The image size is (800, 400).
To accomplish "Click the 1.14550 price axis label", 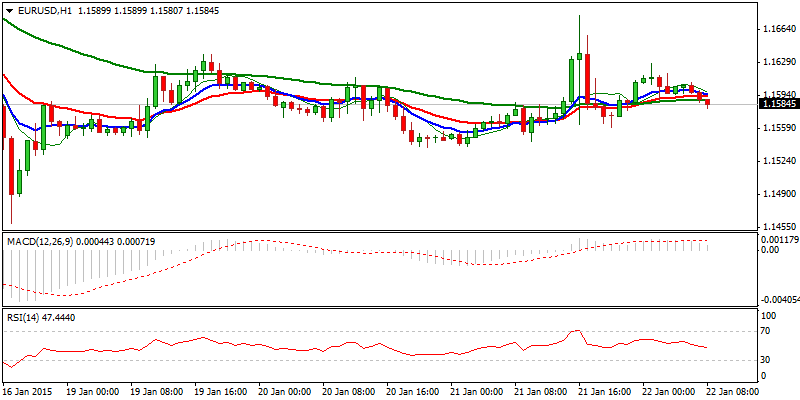I will pos(781,227).
